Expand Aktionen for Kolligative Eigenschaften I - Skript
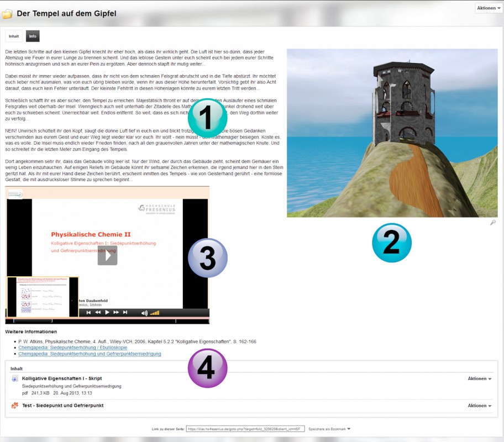The height and width of the screenshot is (442, 504). [479, 379]
